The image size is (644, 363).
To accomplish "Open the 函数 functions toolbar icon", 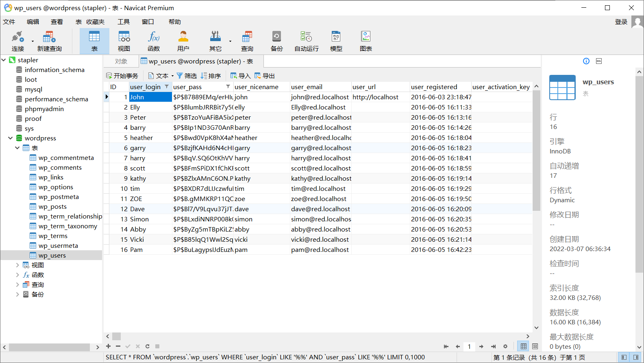I will tap(154, 41).
